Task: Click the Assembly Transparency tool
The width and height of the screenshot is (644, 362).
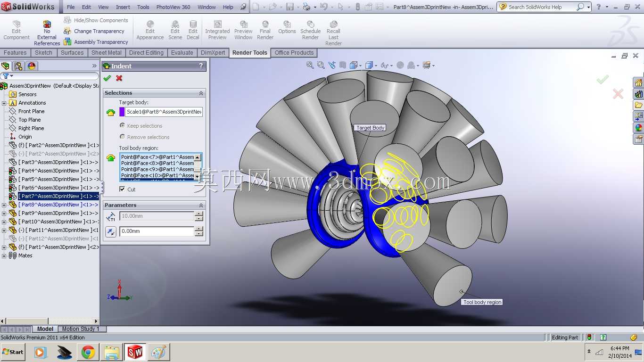Action: [x=96, y=42]
